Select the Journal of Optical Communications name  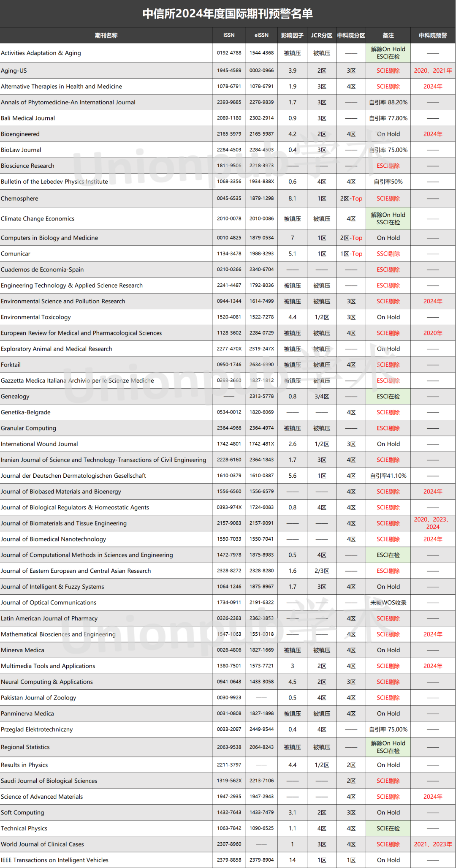click(x=49, y=603)
